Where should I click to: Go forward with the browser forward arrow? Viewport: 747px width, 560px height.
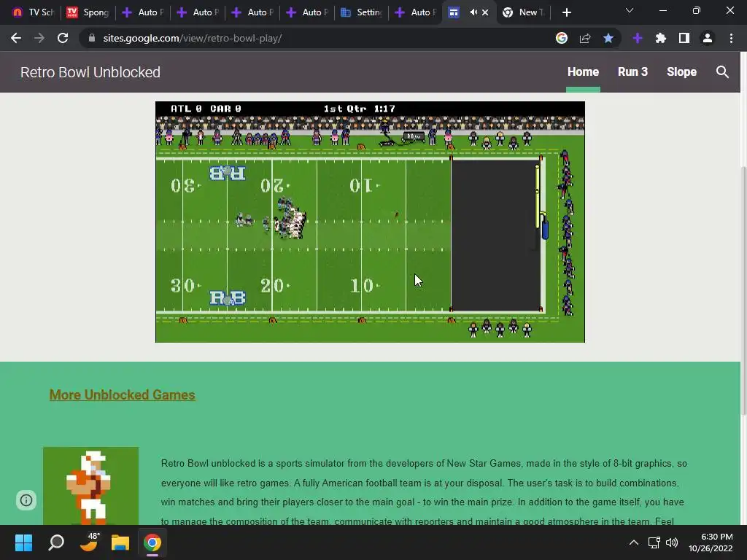pos(39,38)
